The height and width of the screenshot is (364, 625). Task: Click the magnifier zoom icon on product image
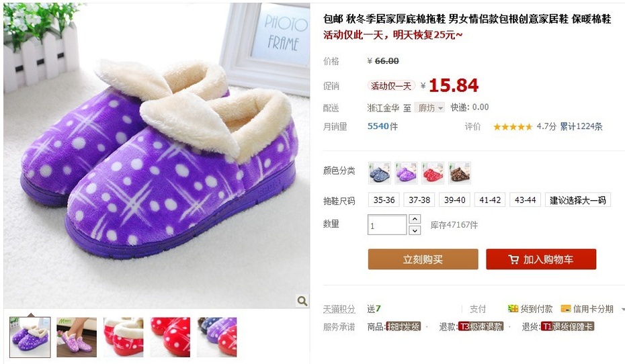tap(302, 301)
